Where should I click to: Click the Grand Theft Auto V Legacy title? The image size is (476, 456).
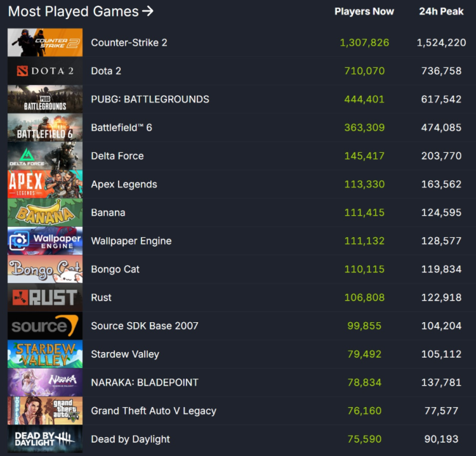154,411
